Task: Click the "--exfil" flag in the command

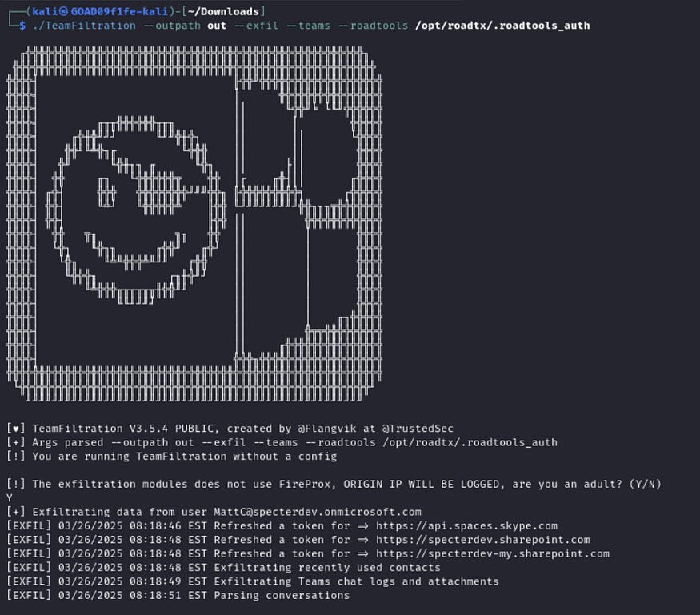Action: point(257,26)
